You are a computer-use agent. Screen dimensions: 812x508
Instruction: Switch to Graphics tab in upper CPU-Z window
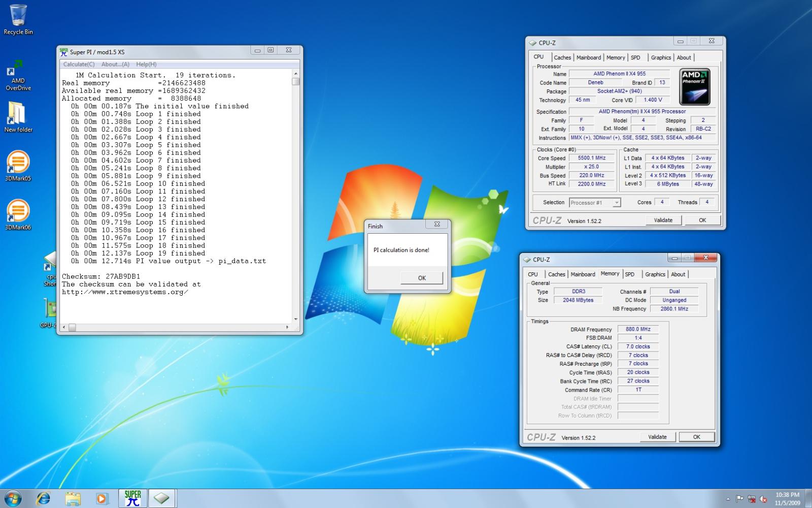(x=661, y=57)
